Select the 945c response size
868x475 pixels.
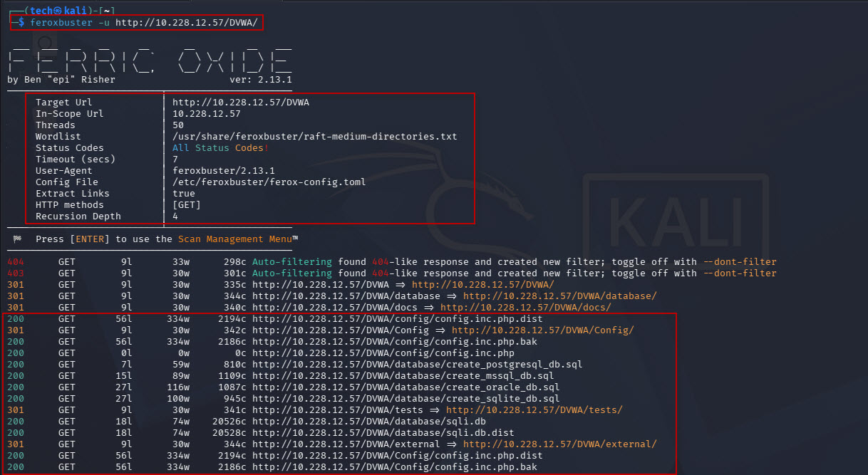[x=235, y=399]
